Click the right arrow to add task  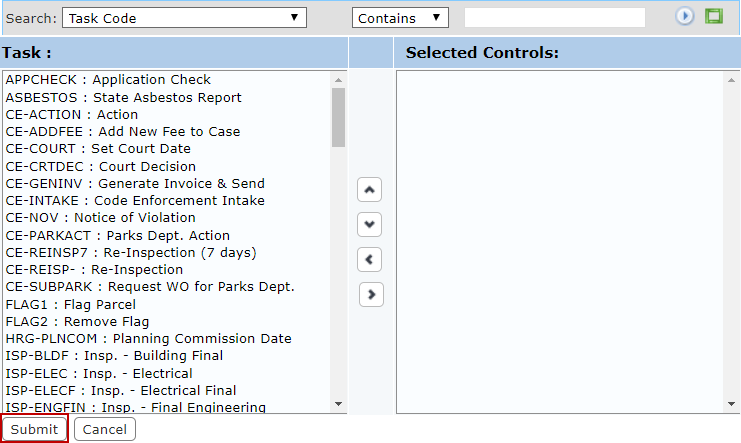point(371,294)
